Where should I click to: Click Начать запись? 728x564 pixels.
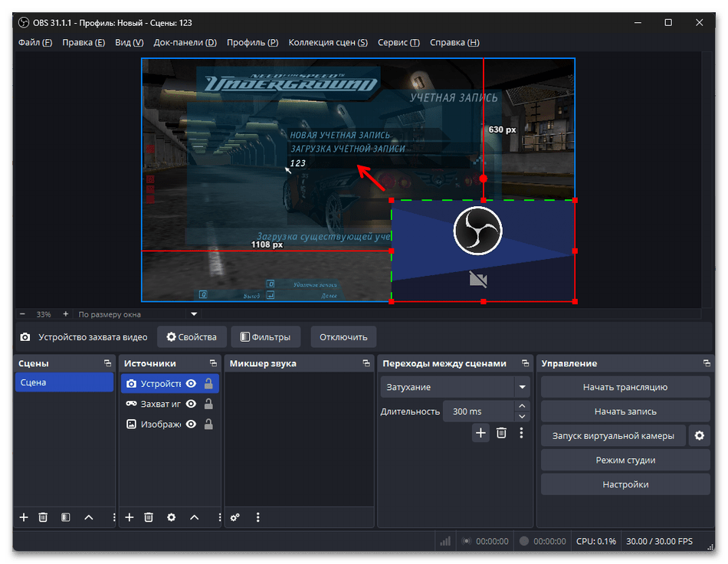[625, 412]
